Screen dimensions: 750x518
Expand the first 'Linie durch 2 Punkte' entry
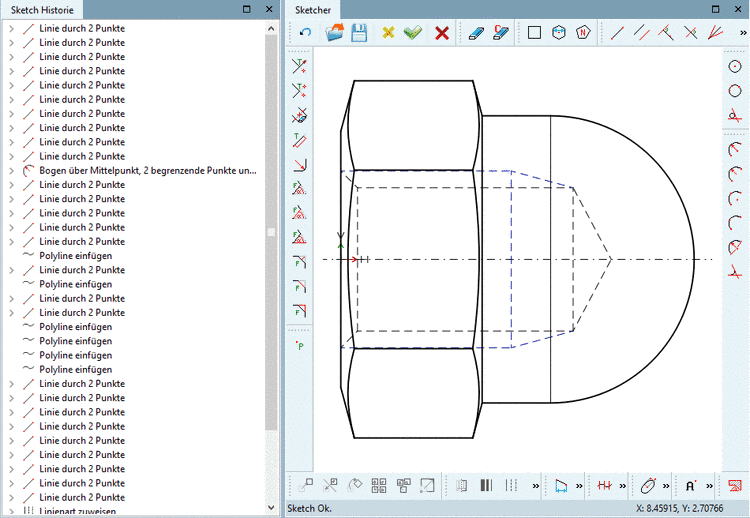[x=10, y=29]
